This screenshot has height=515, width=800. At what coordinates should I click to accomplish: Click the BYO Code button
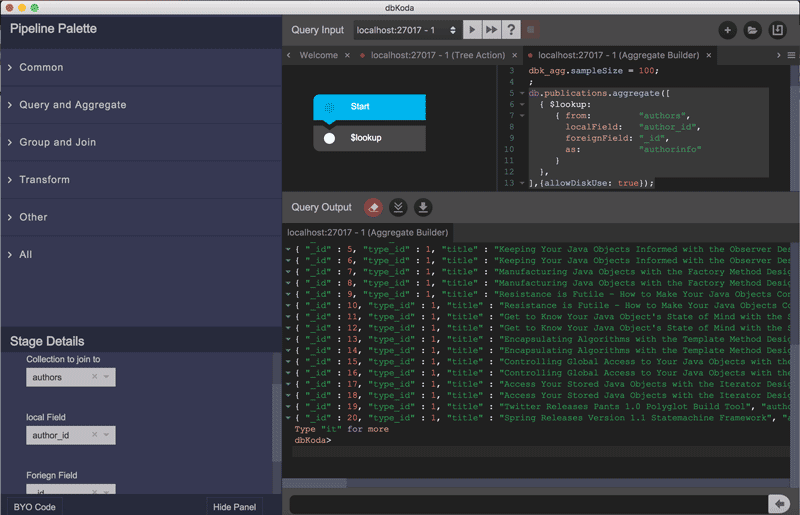pyautogui.click(x=34, y=507)
